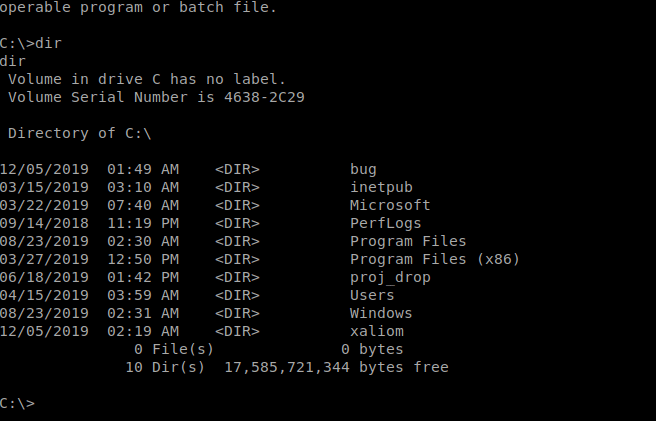Image resolution: width=656 pixels, height=421 pixels.
Task: Click the "Volume in drive C has no label" line
Action: tap(147, 79)
